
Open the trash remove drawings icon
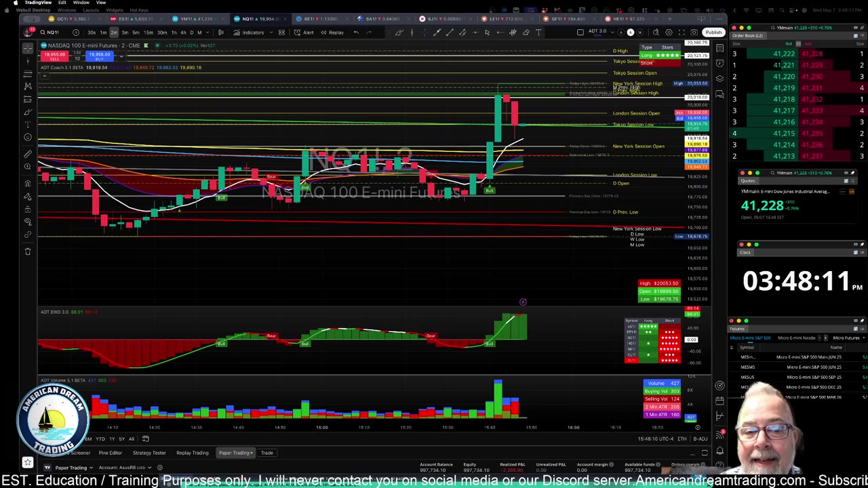28,251
